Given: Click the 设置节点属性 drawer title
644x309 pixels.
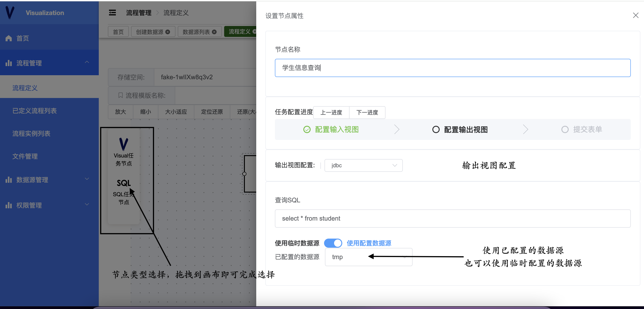Looking at the screenshot, I should coord(284,16).
